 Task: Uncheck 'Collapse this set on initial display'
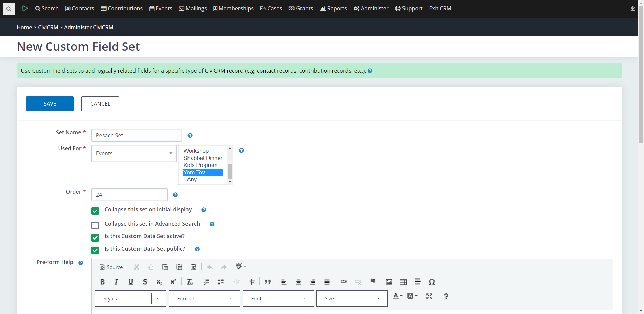pyautogui.click(x=95, y=211)
